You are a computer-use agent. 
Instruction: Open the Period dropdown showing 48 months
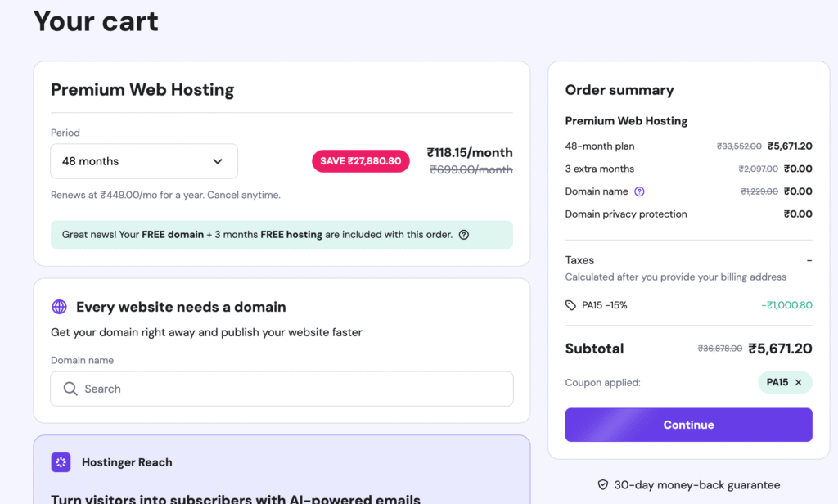click(x=143, y=161)
